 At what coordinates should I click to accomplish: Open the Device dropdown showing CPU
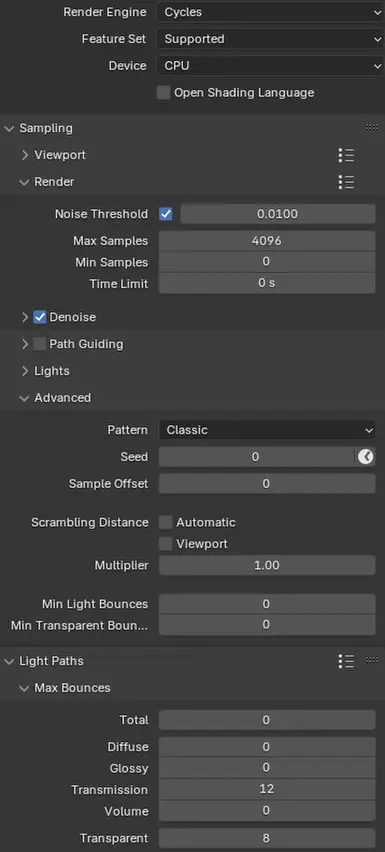click(x=271, y=66)
